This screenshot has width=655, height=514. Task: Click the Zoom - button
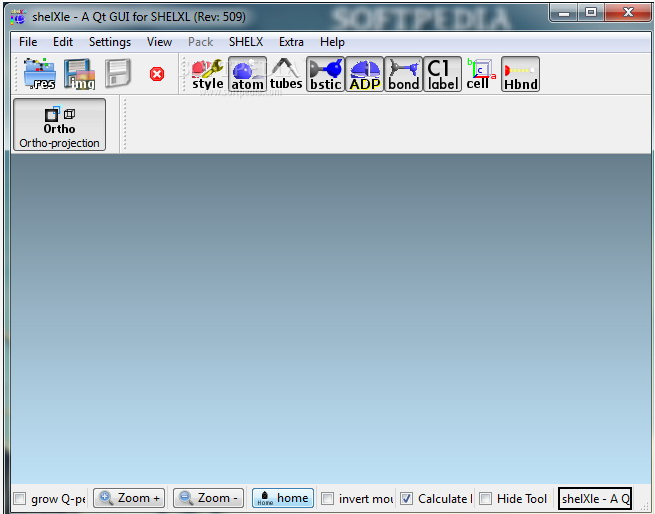[208, 498]
